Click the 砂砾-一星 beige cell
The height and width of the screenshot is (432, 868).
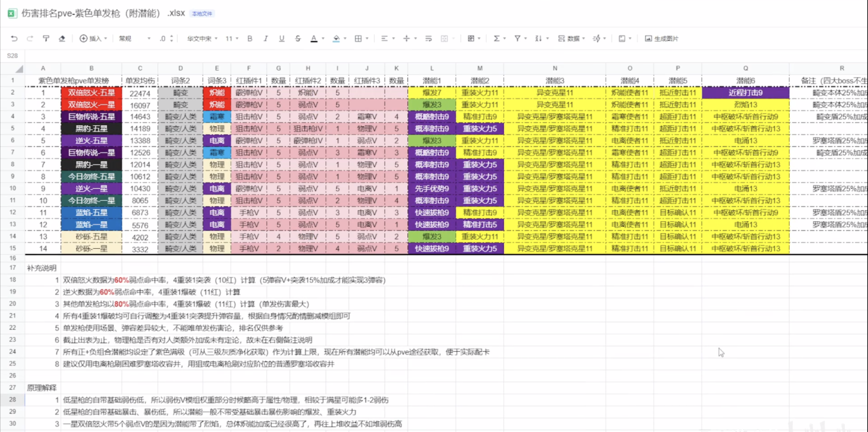[x=91, y=249]
